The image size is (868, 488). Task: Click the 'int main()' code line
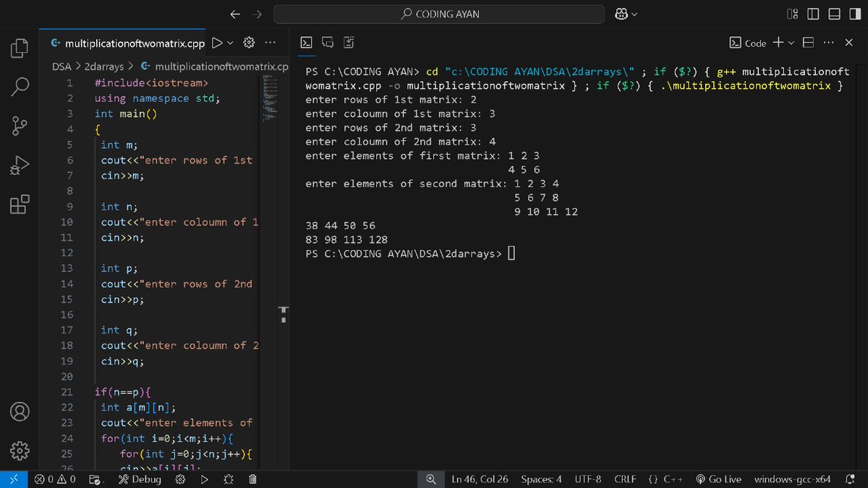click(x=126, y=114)
